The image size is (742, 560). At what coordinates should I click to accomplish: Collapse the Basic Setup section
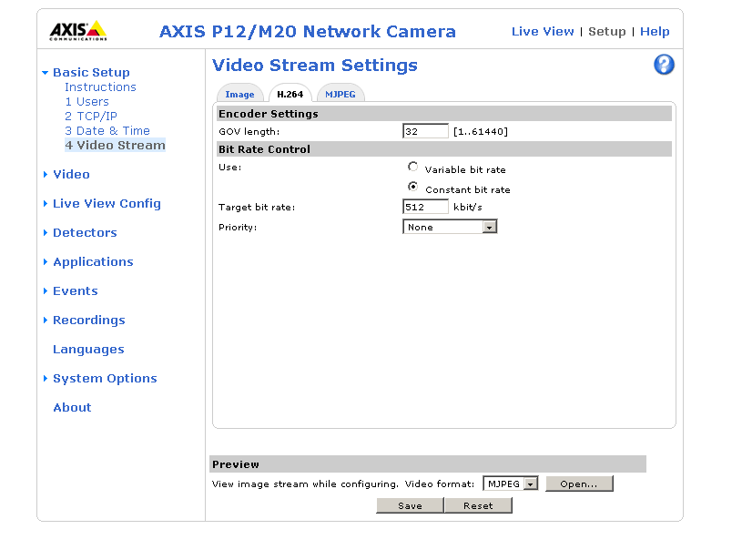tap(90, 72)
